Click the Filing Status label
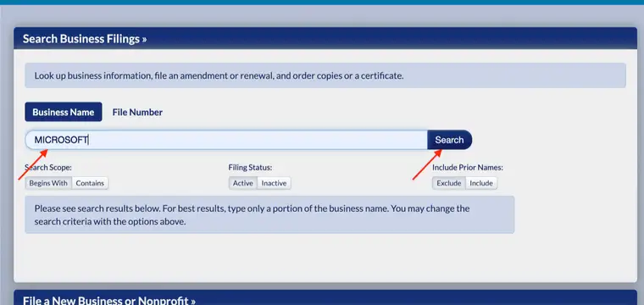 (250, 168)
